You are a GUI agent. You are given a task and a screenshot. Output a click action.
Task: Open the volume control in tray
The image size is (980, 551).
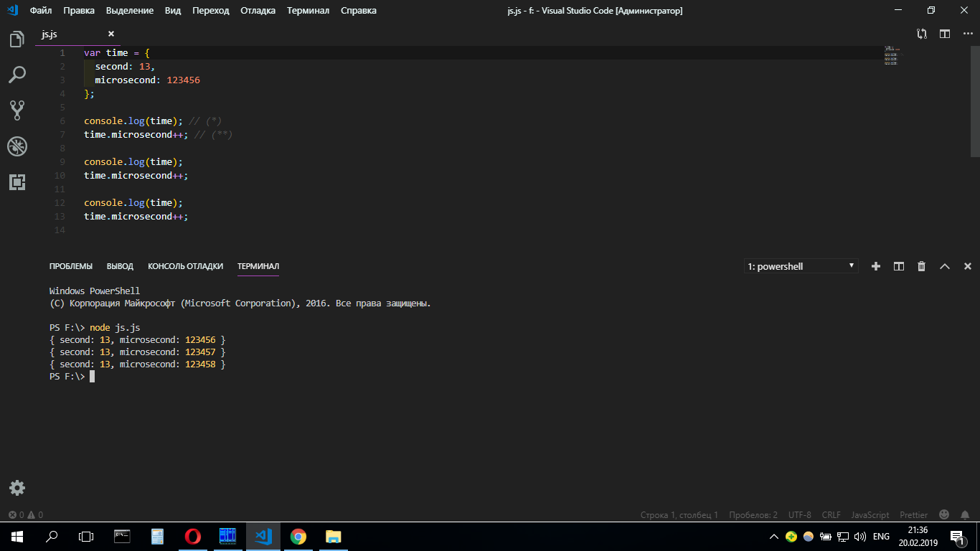click(860, 537)
